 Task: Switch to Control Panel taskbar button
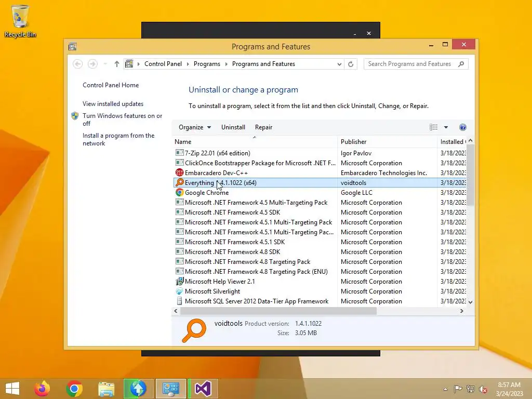[x=170, y=389]
